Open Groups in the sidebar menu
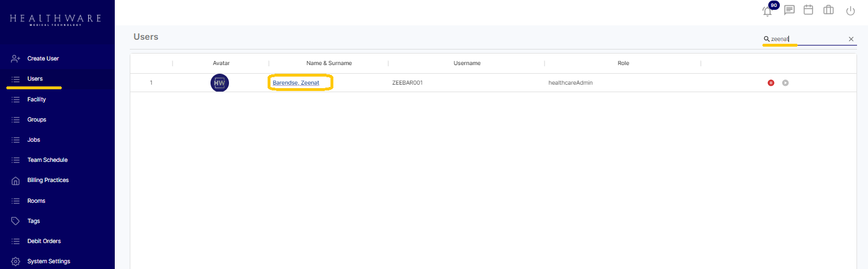 tap(36, 120)
